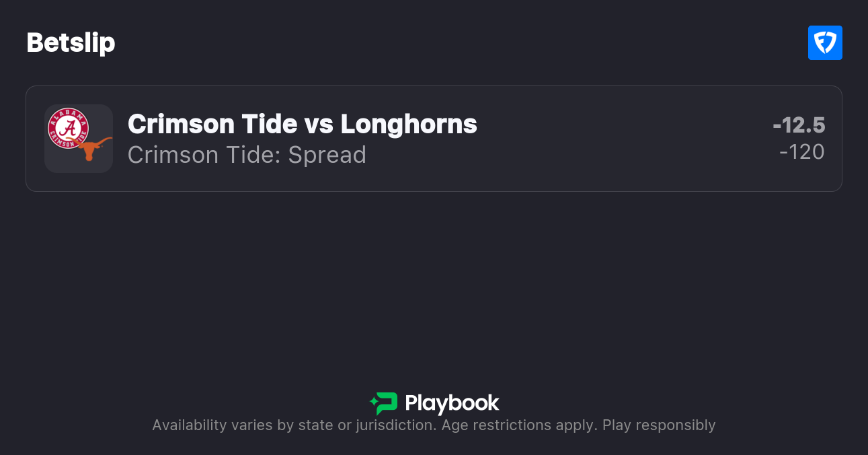The height and width of the screenshot is (455, 868).
Task: Click the Playbook wordmark text
Action: point(452,403)
